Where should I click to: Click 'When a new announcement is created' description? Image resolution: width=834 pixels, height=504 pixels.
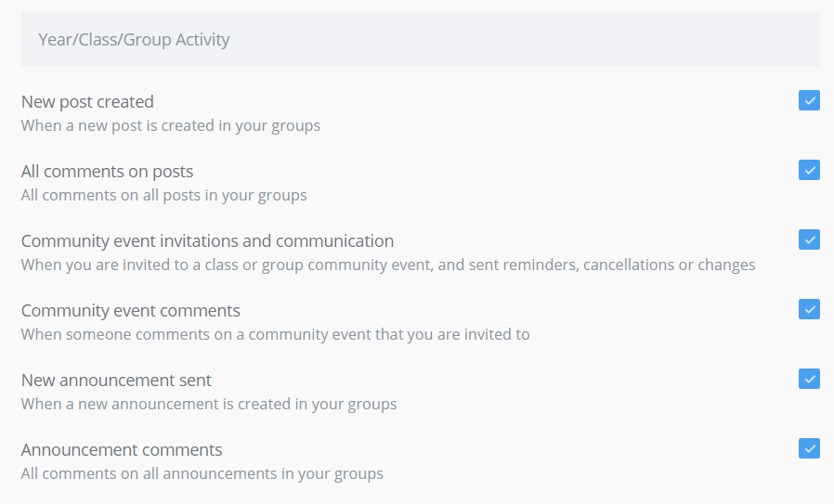point(209,404)
